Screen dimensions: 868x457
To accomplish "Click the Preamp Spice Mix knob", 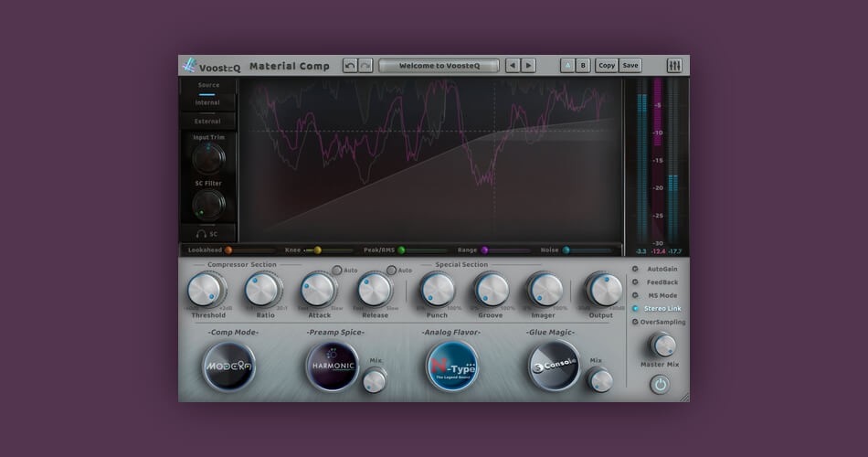I will coord(375,381).
